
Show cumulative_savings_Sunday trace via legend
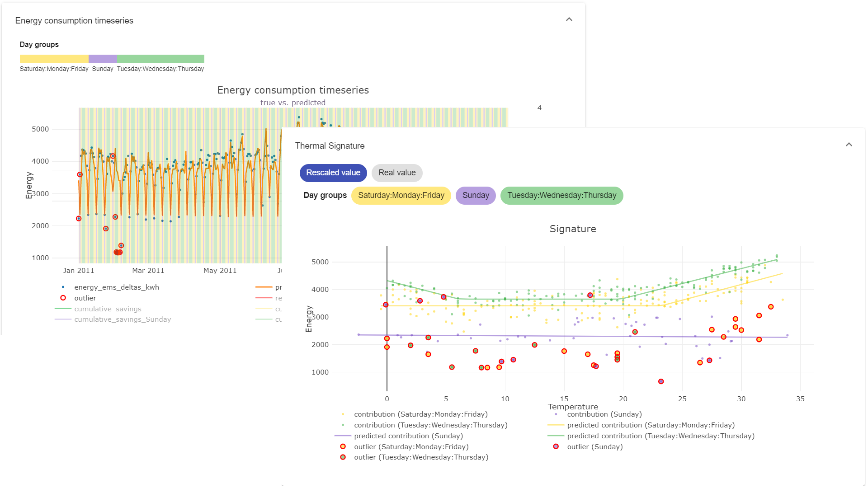tap(122, 319)
